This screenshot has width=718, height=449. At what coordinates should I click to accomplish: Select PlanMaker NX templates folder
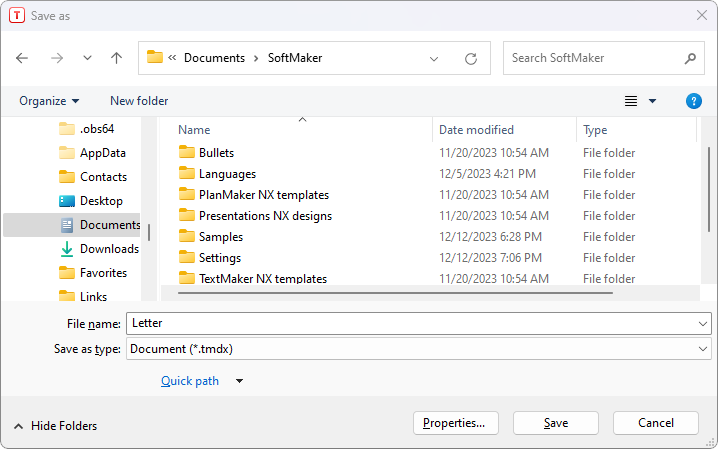264,195
